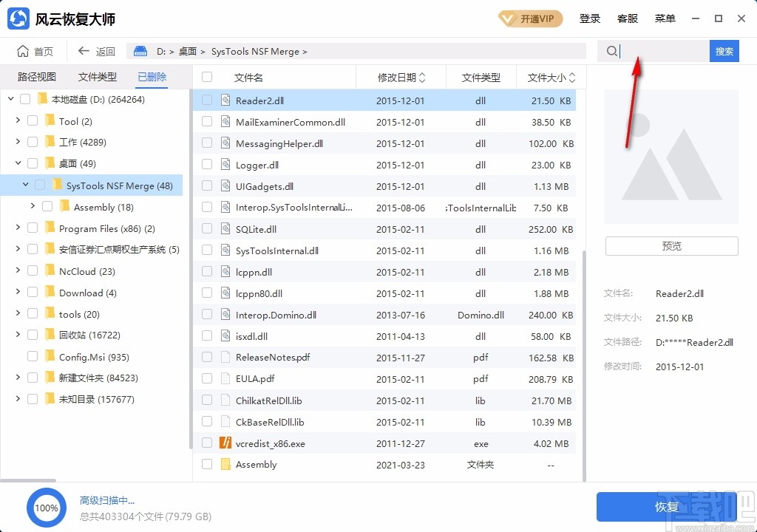Check the NcCloud (23) tree checkbox
The height and width of the screenshot is (532, 757).
coord(33,271)
